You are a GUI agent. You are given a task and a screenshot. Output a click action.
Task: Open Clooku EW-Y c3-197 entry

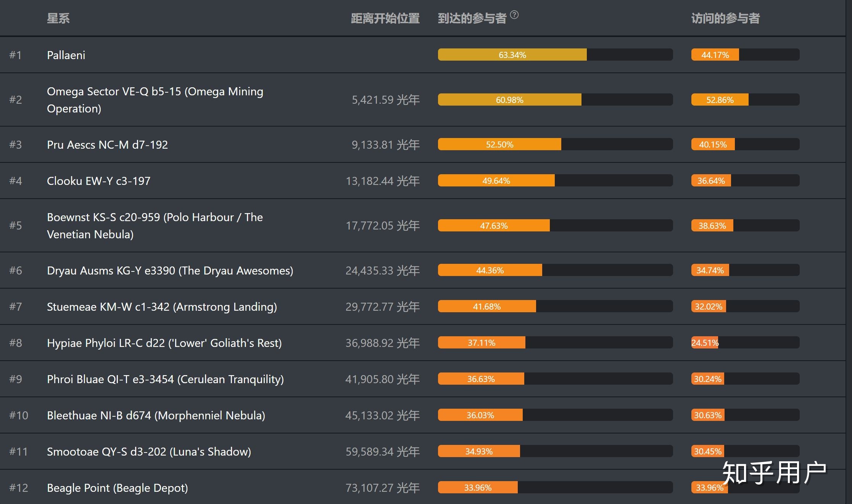(98, 181)
